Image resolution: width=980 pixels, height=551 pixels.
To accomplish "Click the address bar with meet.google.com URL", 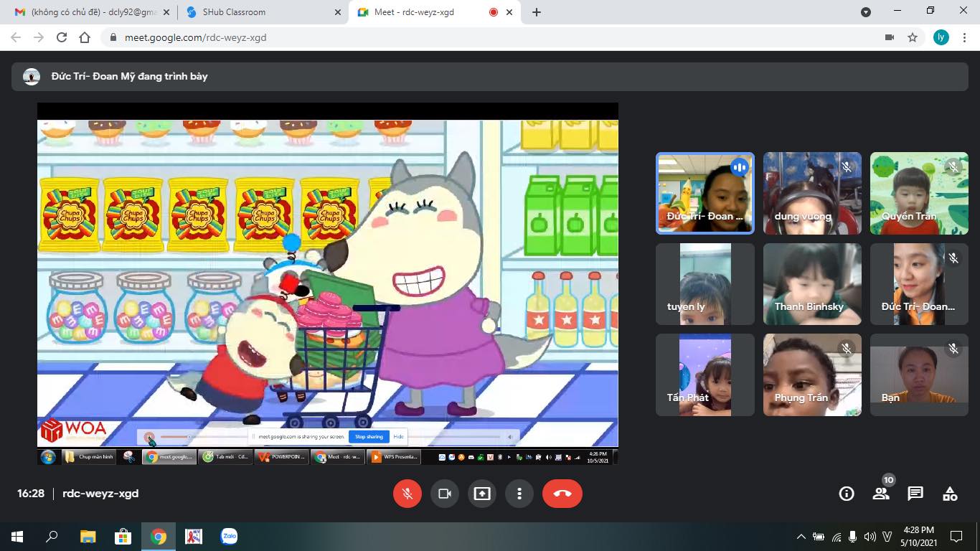I will point(502,37).
